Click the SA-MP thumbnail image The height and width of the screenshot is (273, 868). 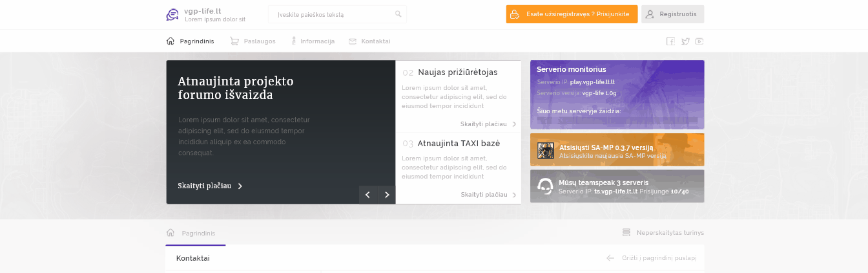pos(546,150)
